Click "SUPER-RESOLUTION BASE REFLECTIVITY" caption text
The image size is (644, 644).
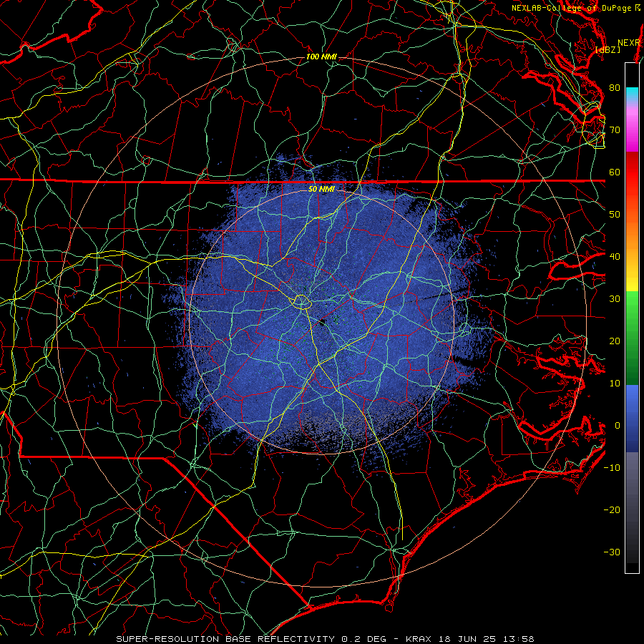225,639
